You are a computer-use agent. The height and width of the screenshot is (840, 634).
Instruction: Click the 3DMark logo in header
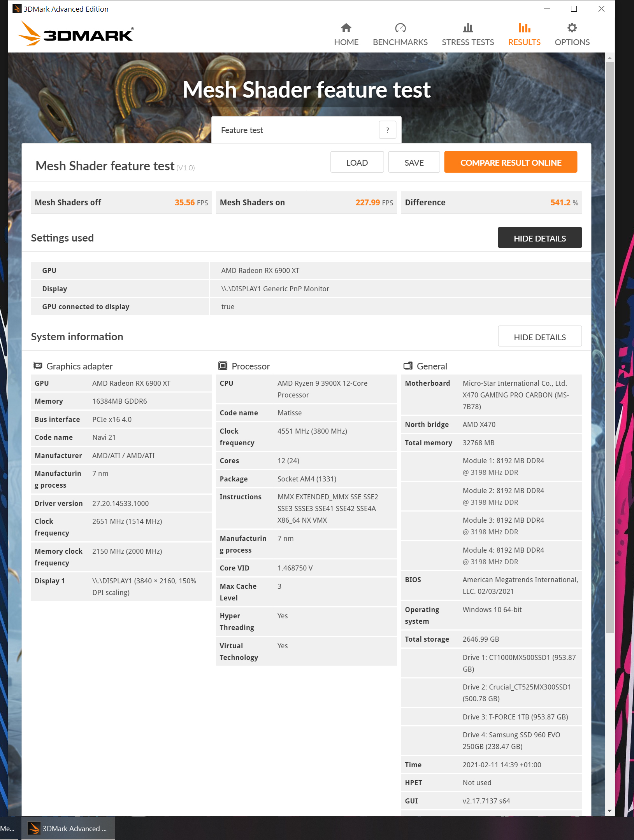click(x=76, y=34)
